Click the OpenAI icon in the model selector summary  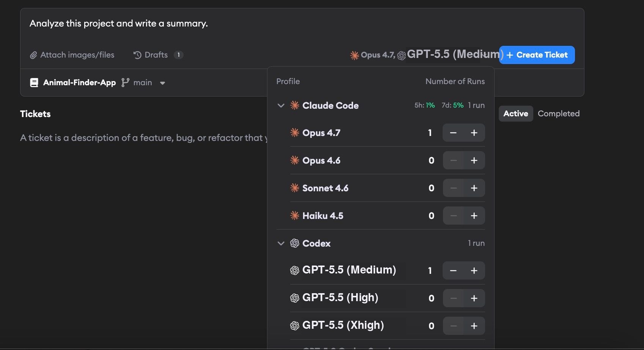tap(401, 56)
